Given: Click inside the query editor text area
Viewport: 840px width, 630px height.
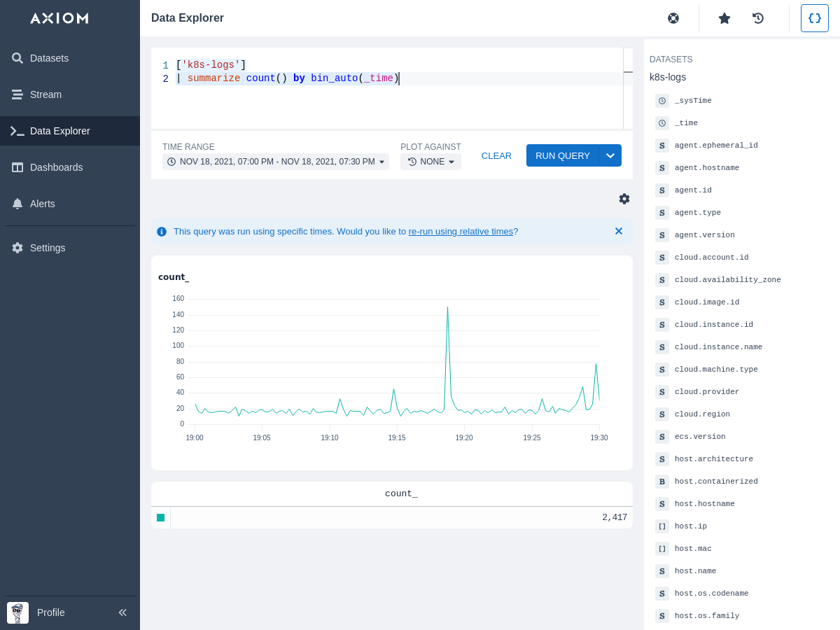Looking at the screenshot, I should coord(392,105).
